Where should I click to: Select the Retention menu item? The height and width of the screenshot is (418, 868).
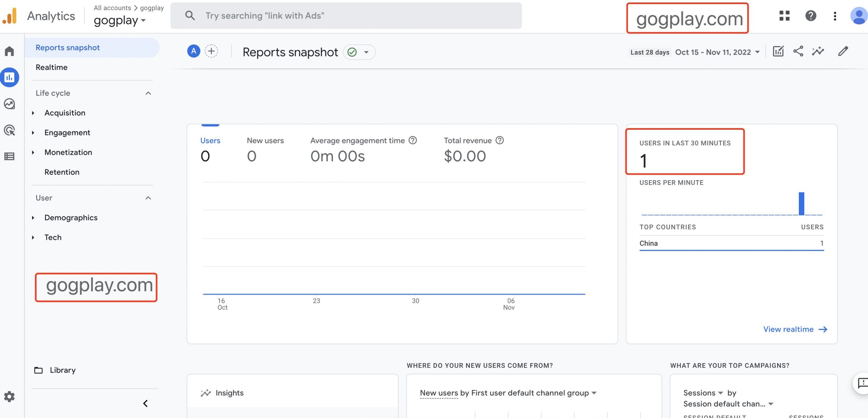[61, 172]
